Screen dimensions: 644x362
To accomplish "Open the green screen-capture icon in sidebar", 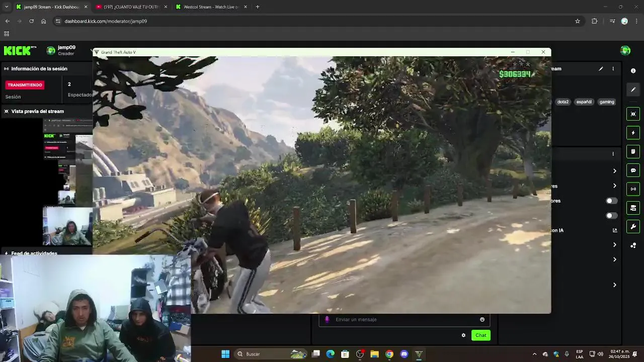I will [633, 114].
